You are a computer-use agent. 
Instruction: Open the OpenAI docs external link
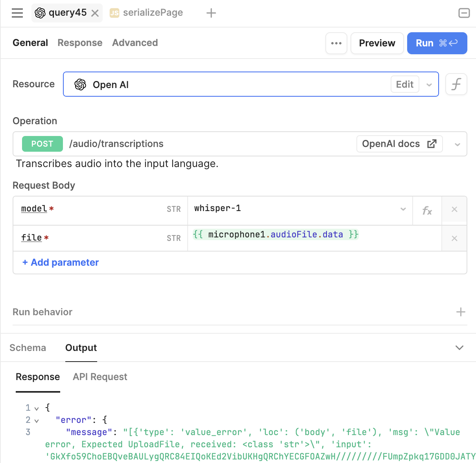point(399,144)
